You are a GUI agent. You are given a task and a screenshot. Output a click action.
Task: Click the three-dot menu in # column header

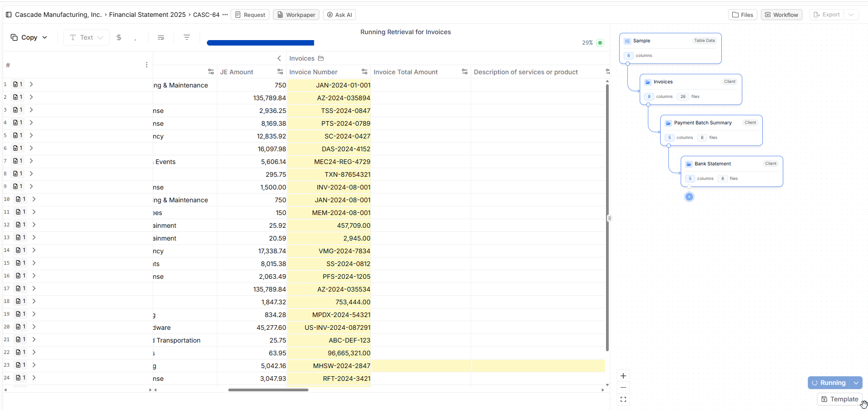[146, 65]
